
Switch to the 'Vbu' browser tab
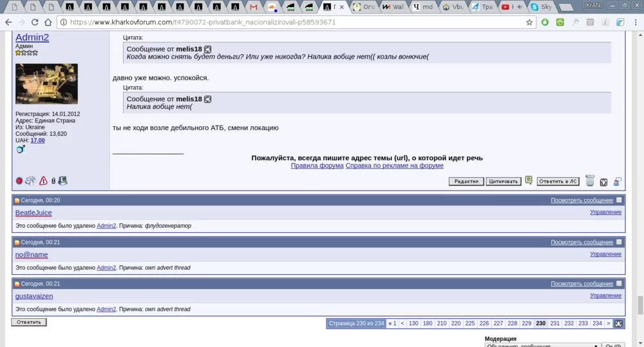point(453,7)
